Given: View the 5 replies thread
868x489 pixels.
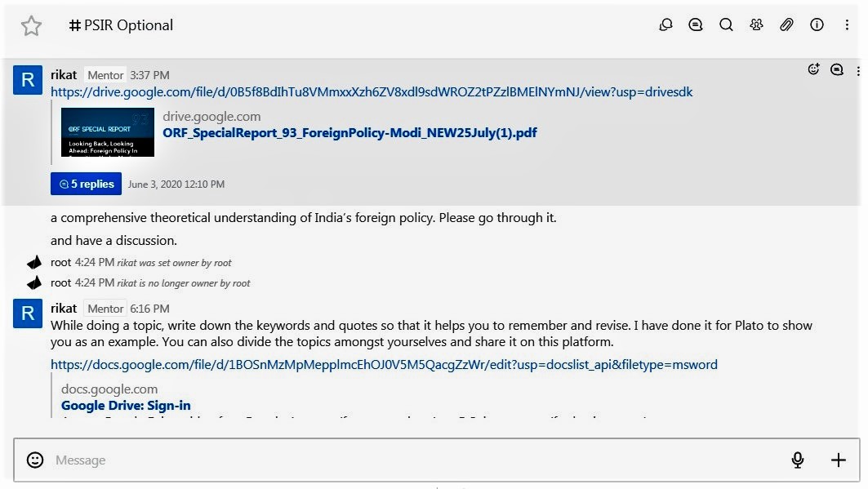Looking at the screenshot, I should click(86, 184).
